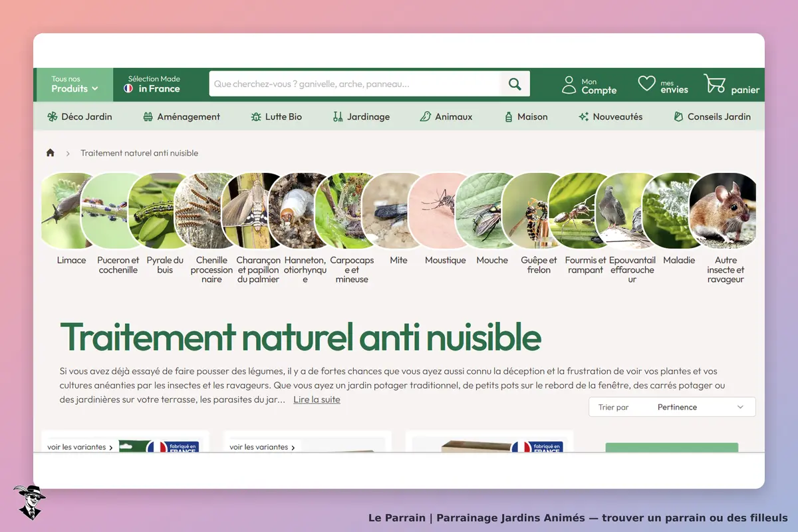
Task: Click the Maison bottle icon
Action: click(x=509, y=116)
